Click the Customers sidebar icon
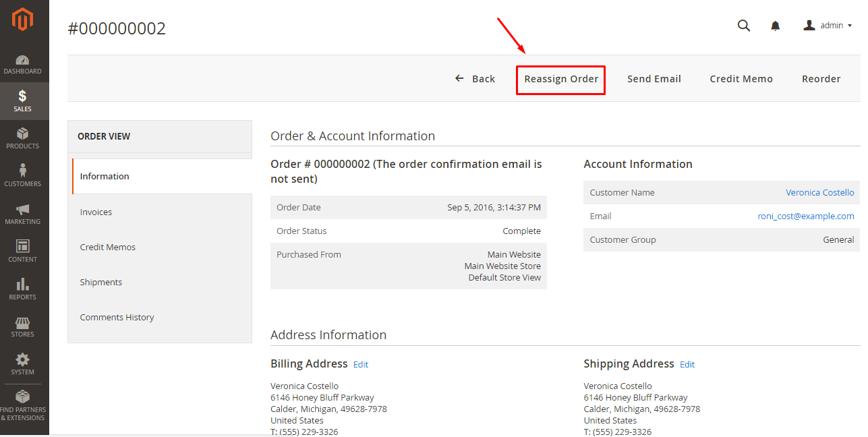This screenshot has height=437, width=868. (x=23, y=174)
